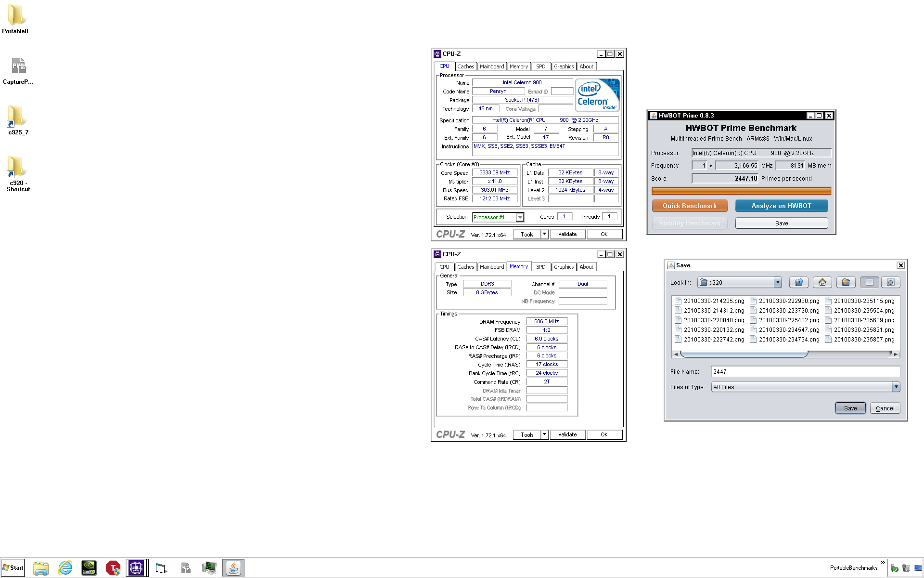Expand Tools dropdown arrow in upper CPU-Z
The width and height of the screenshot is (924, 578).
coord(545,235)
